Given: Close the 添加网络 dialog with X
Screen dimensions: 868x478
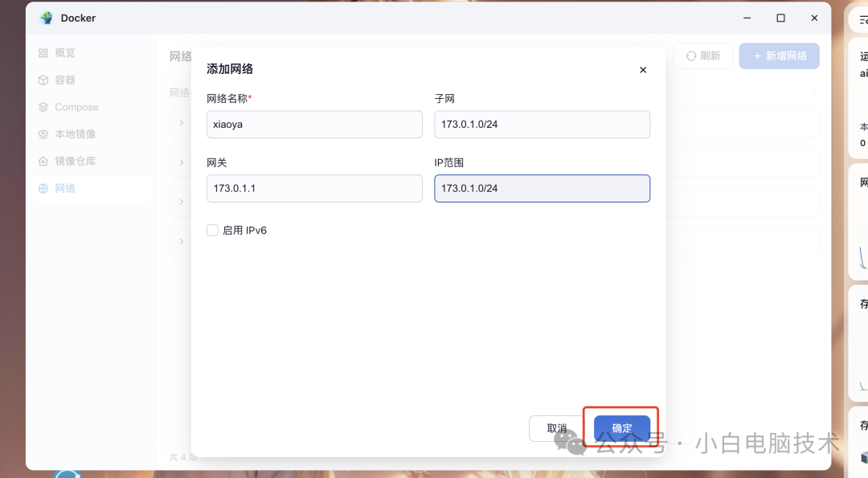Looking at the screenshot, I should click(x=643, y=70).
